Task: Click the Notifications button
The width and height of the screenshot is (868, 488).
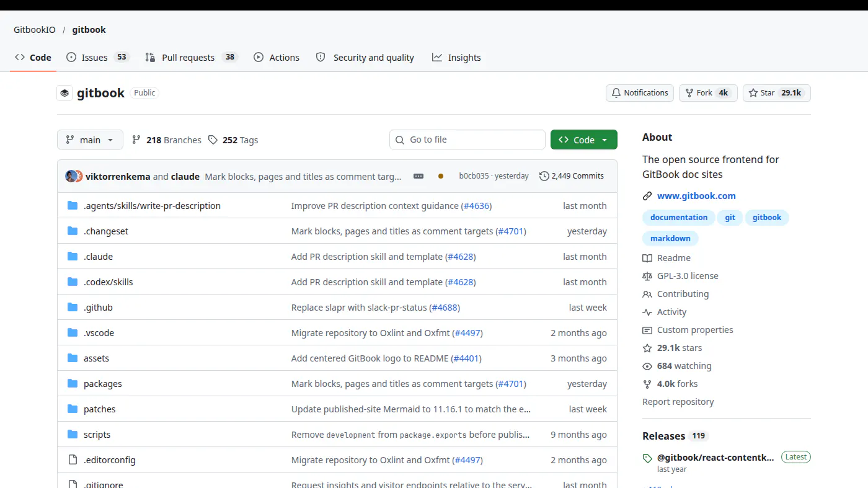Action: (640, 93)
